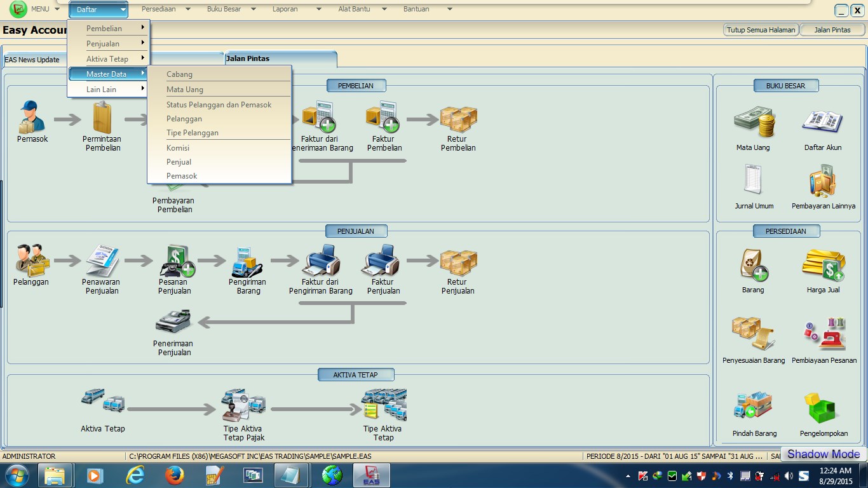Click the BUKU BESAR section header

(x=787, y=86)
